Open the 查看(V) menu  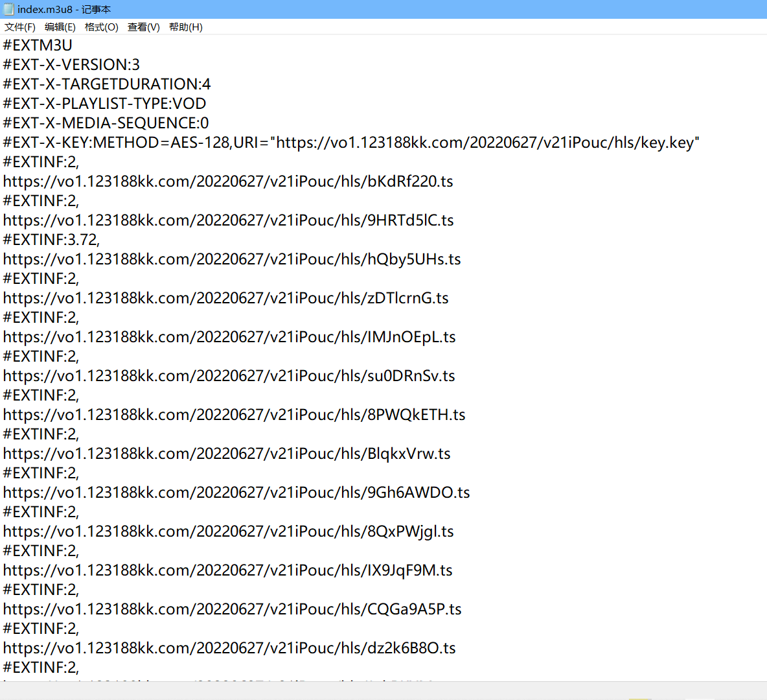click(x=144, y=27)
